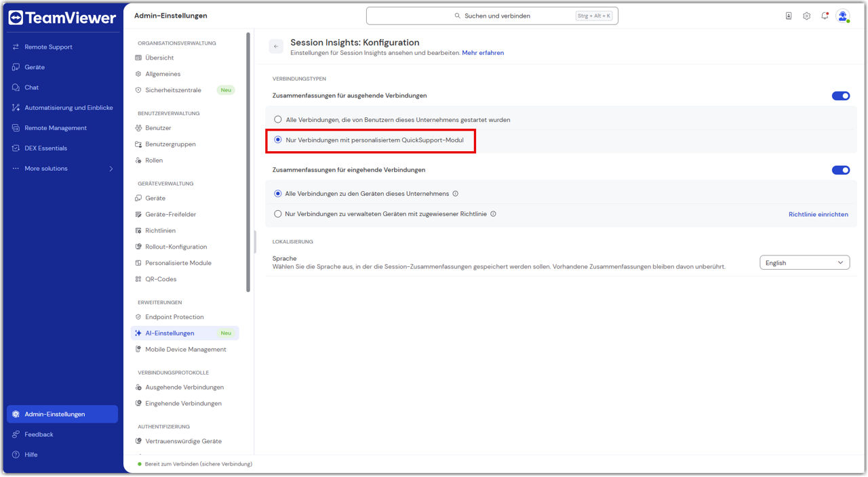The width and height of the screenshot is (868, 477).
Task: Open Ausgehende Verbindungen log
Action: pos(185,388)
